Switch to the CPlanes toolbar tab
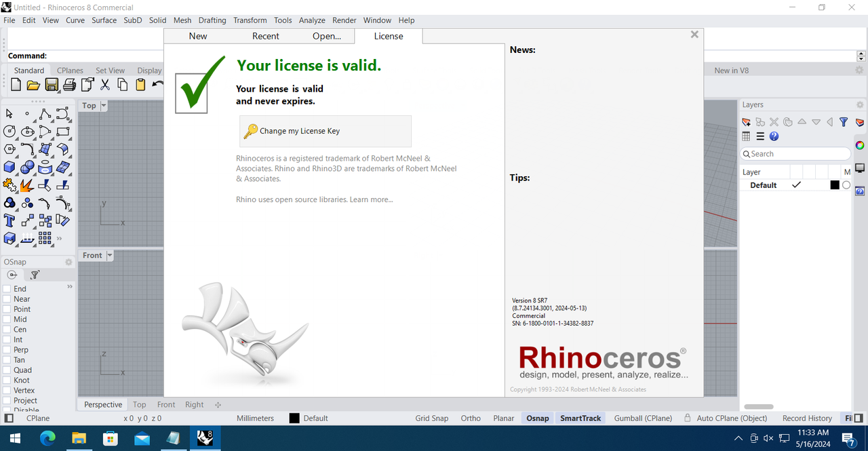Screen dimensions: 868x451 (70, 71)
